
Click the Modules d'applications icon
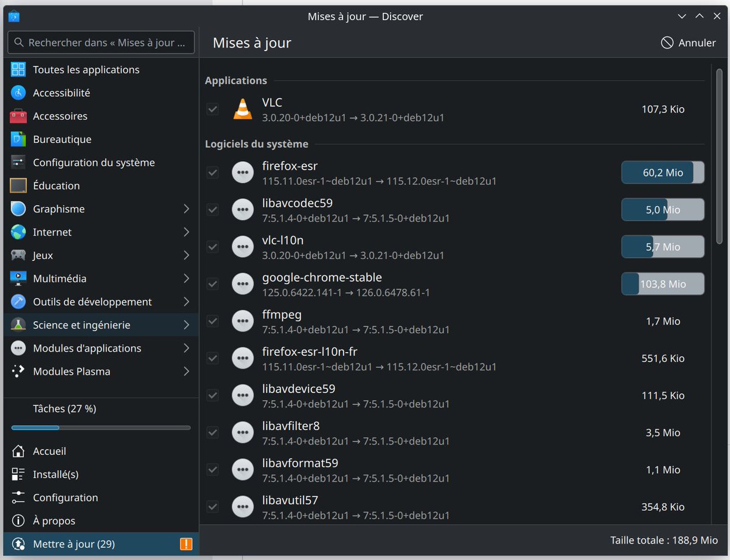point(18,348)
